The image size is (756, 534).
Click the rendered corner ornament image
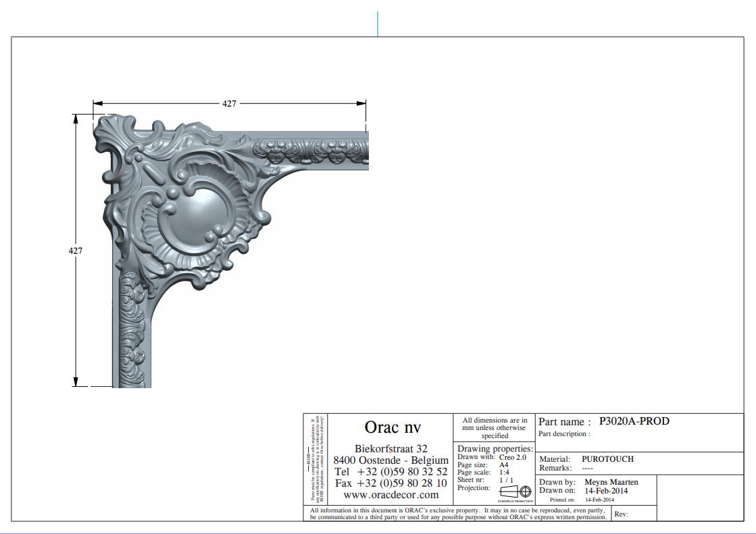(230, 251)
